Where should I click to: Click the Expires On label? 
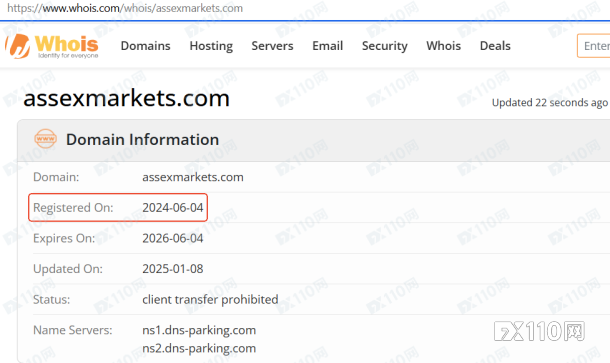click(x=64, y=238)
